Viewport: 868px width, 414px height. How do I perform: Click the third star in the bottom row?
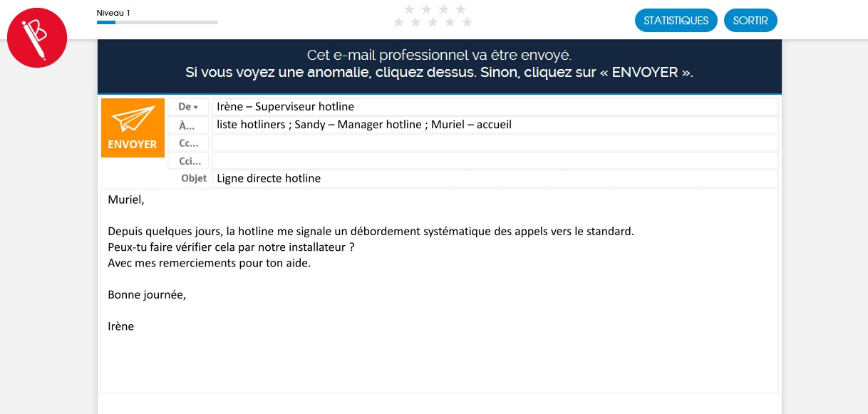click(433, 22)
